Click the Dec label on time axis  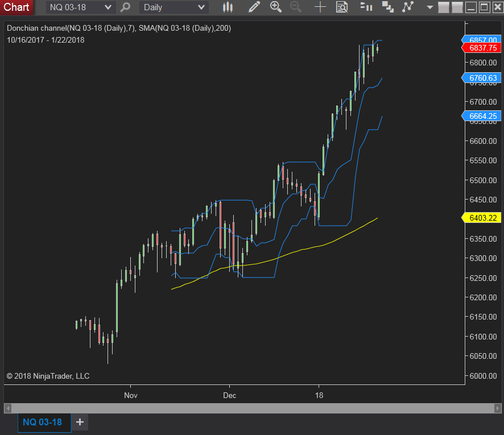tap(229, 396)
